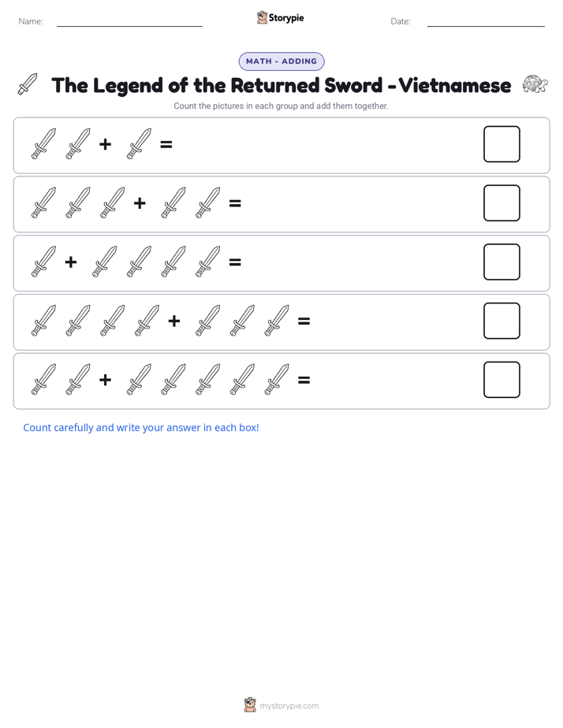Open the mystorypie.com footer link

pos(289,706)
